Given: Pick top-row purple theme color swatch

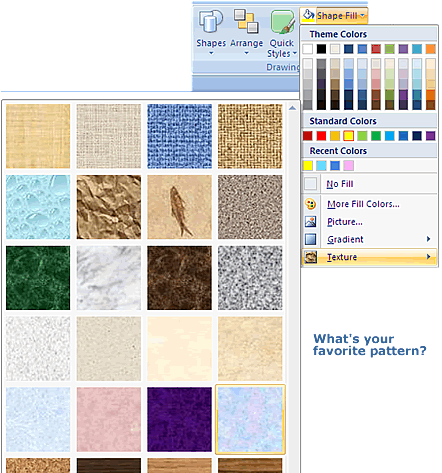Looking at the screenshot, I should [x=403, y=49].
